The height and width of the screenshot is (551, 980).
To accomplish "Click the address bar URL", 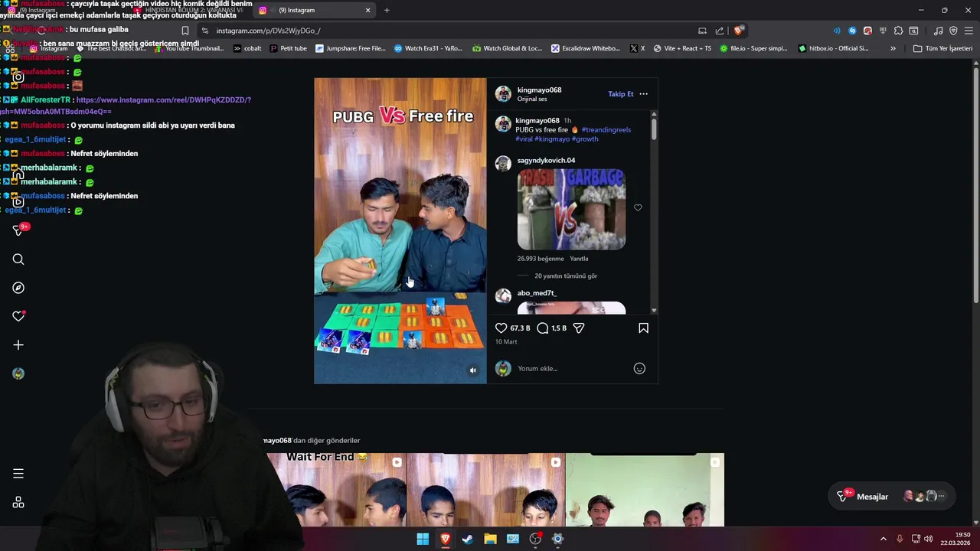I will click(268, 31).
